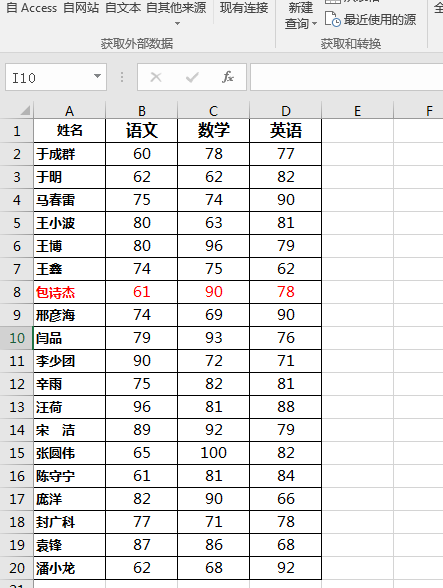The image size is (443, 588).
Task: Select row 20 header
Action: pos(17,568)
